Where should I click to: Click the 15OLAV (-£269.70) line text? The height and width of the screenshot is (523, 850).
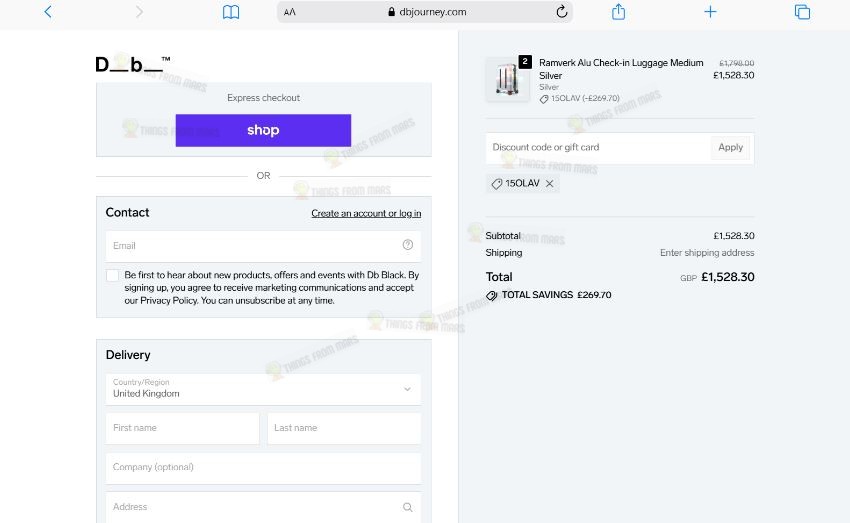[585, 99]
